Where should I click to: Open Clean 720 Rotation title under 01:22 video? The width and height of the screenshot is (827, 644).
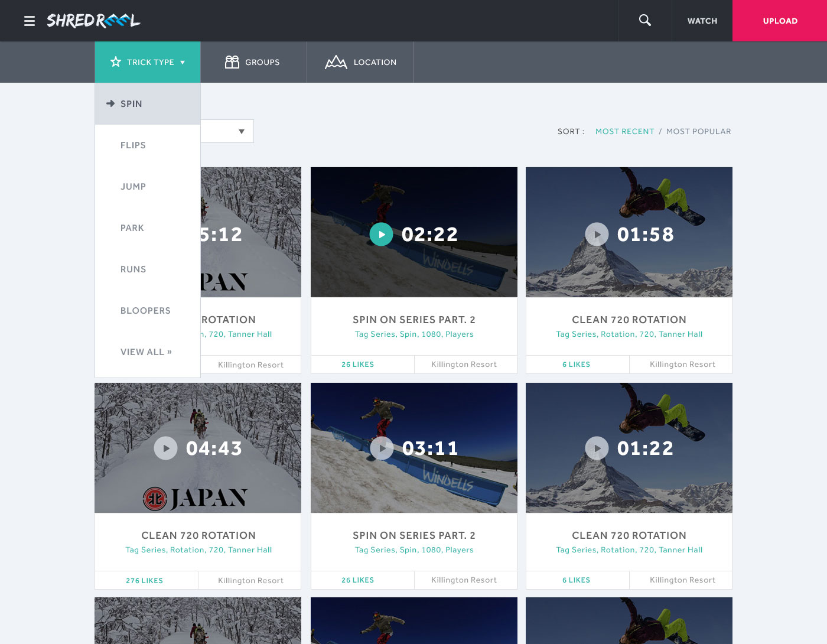pos(629,535)
